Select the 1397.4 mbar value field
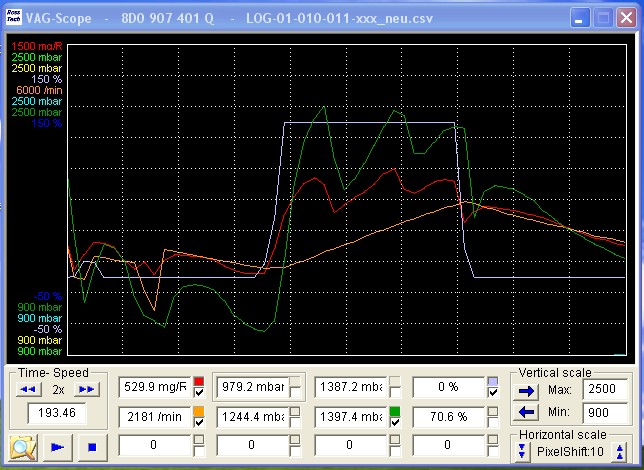The image size is (644, 470). pyautogui.click(x=351, y=417)
